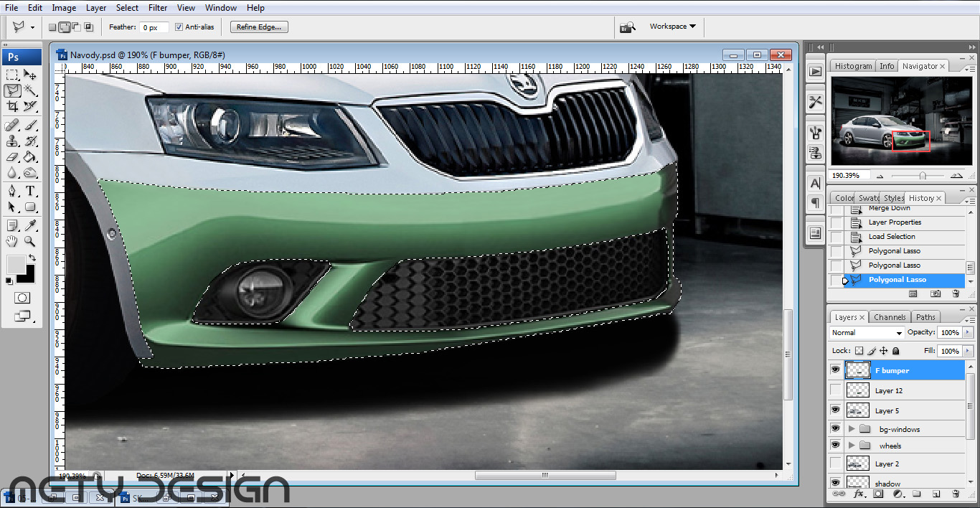980x508 pixels.
Task: Delete layer using trash icon
Action: click(956, 494)
